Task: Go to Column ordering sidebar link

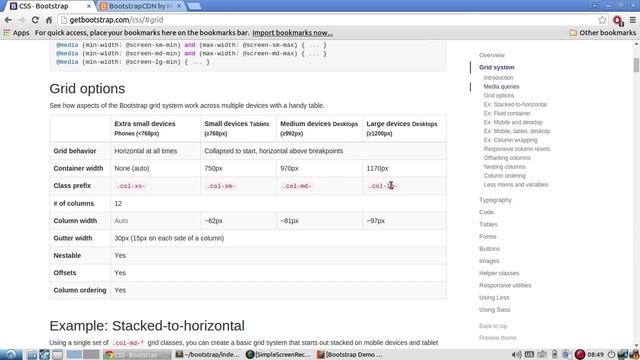Action: (504, 176)
